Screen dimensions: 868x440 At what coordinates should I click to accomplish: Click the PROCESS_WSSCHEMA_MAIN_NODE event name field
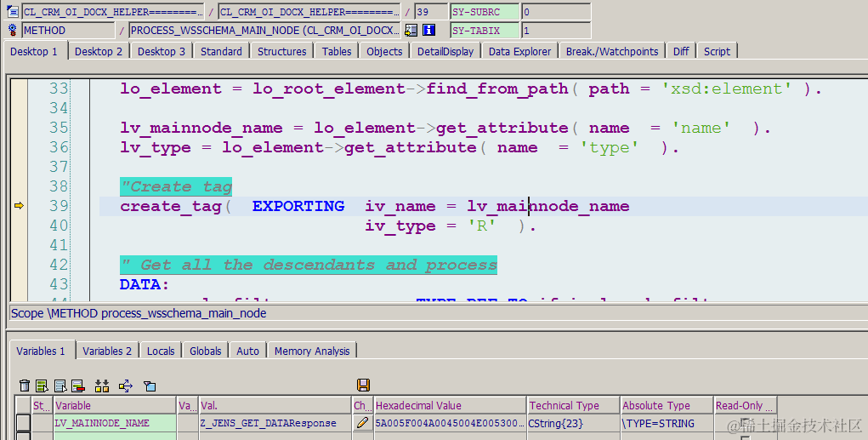point(264,31)
